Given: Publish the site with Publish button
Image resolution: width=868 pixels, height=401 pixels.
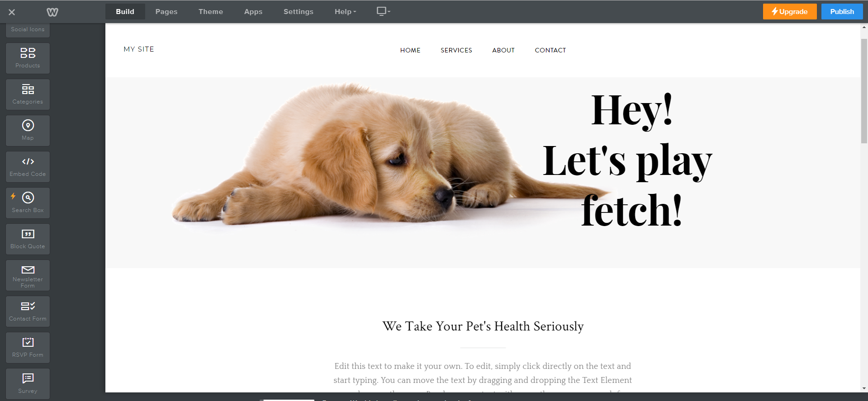Looking at the screenshot, I should 842,12.
